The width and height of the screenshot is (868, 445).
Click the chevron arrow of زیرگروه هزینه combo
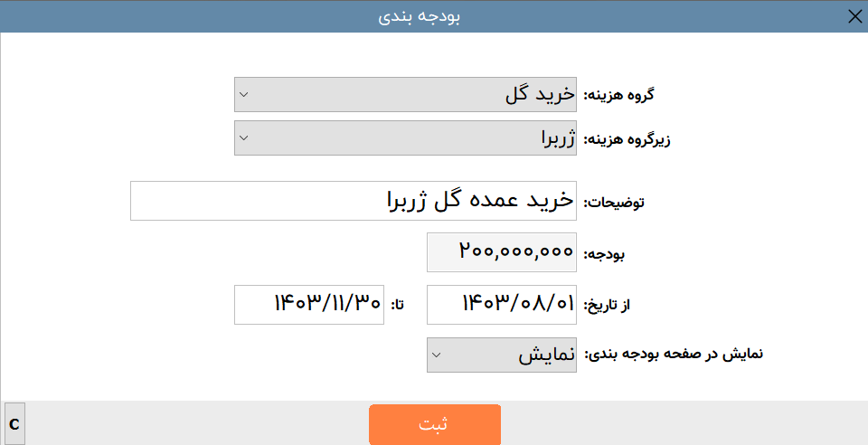[243, 137]
